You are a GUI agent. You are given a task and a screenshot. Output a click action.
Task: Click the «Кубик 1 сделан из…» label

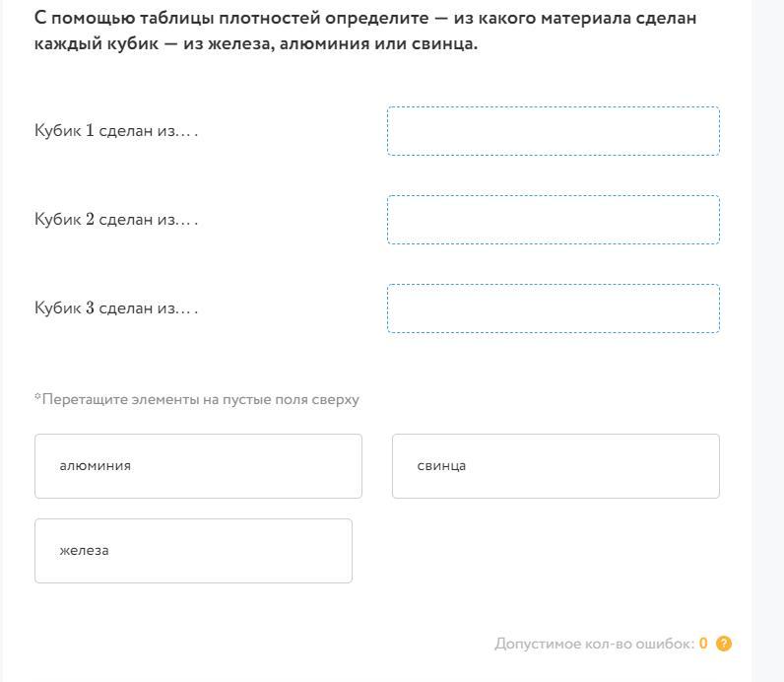(x=116, y=131)
